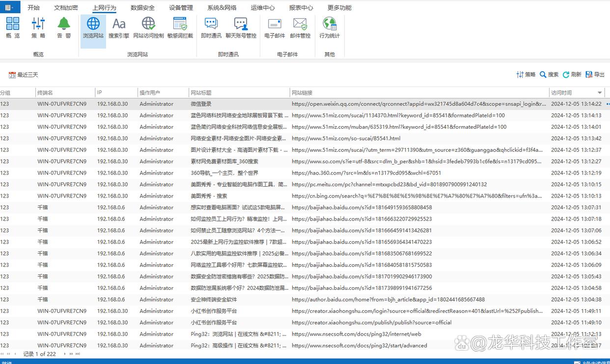
Task: Toggle the sort arrow in 访问时间 header
Action: pyautogui.click(x=600, y=93)
